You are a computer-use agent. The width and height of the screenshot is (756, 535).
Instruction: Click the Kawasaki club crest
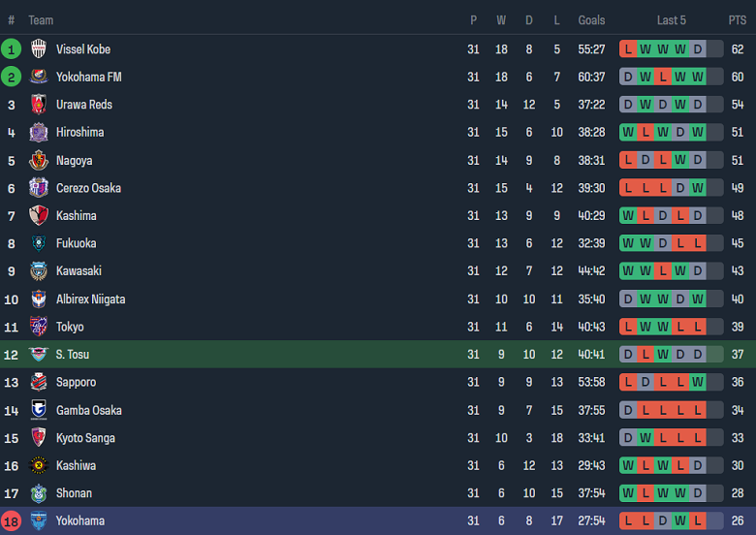click(x=39, y=271)
